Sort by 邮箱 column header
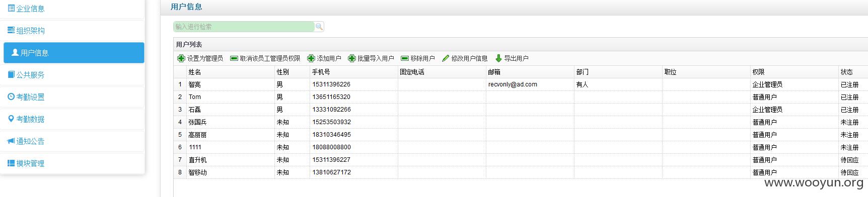868x197 pixels. [x=530, y=72]
